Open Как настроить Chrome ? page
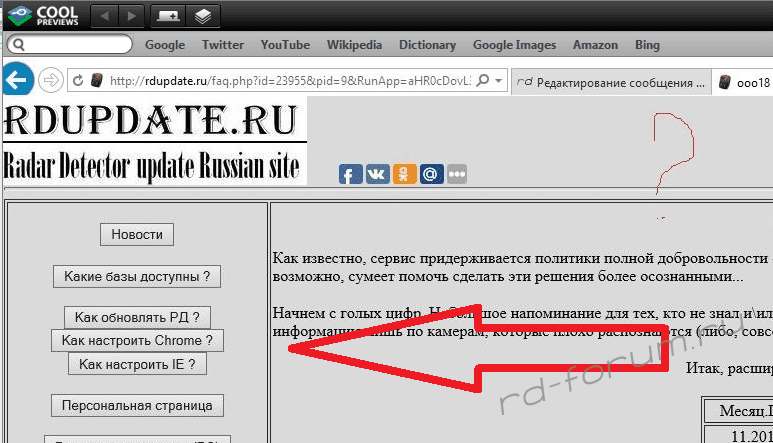The width and height of the screenshot is (773, 443). [x=137, y=341]
